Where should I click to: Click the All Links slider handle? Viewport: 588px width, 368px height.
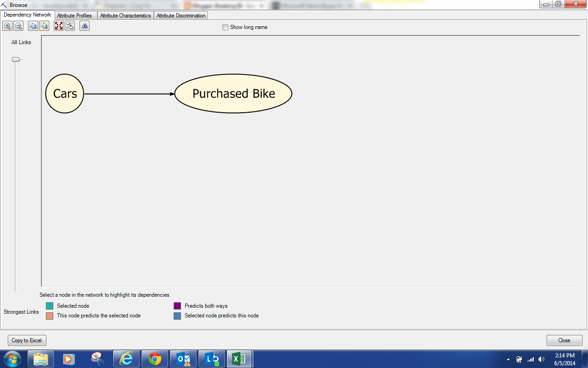pyautogui.click(x=16, y=59)
